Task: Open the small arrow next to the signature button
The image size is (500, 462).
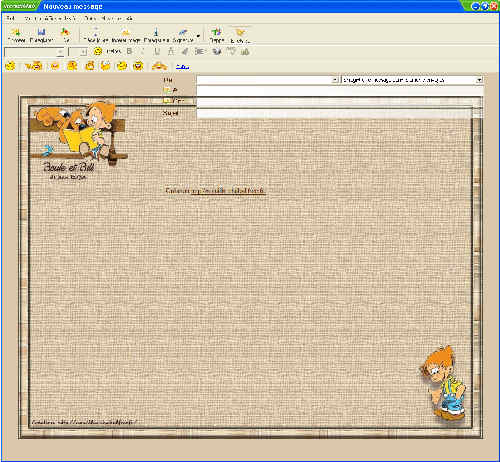Action: coord(198,36)
